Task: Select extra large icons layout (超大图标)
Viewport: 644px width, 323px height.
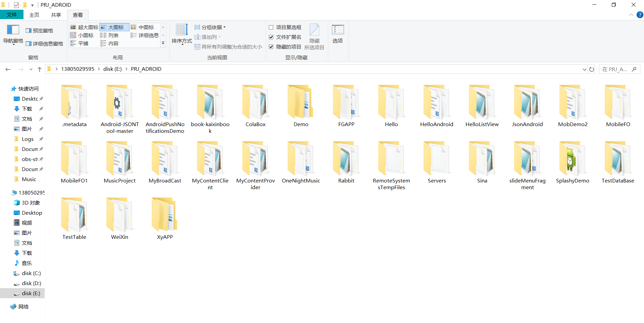Action: 84,27
